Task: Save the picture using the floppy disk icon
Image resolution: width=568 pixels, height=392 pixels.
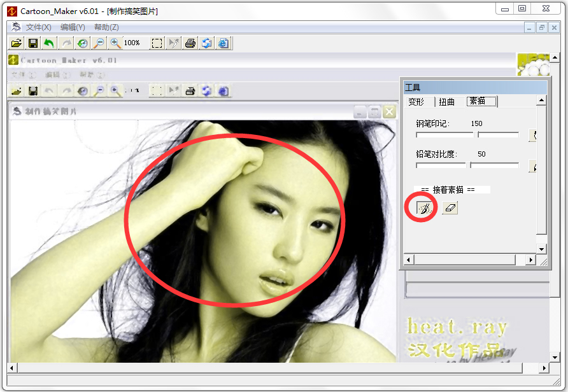Action: [x=33, y=43]
